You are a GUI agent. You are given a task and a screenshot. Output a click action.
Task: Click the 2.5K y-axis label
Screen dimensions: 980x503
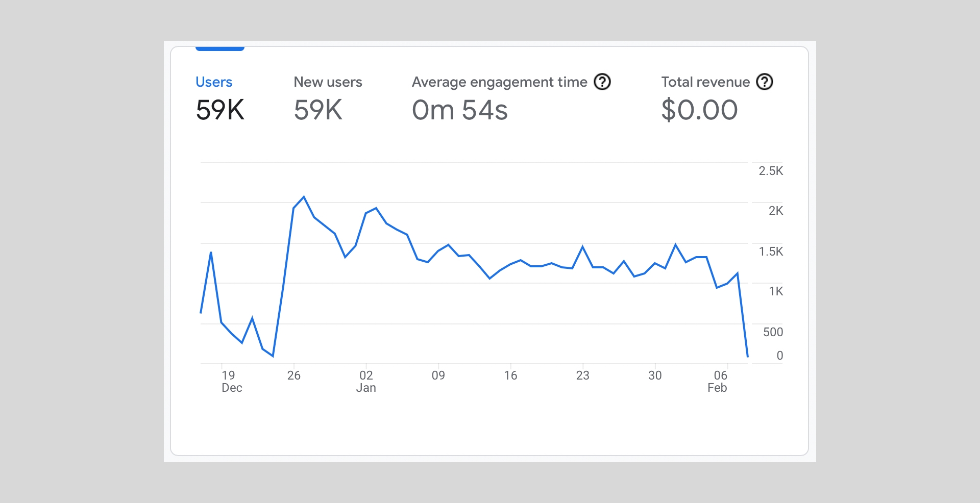770,171
